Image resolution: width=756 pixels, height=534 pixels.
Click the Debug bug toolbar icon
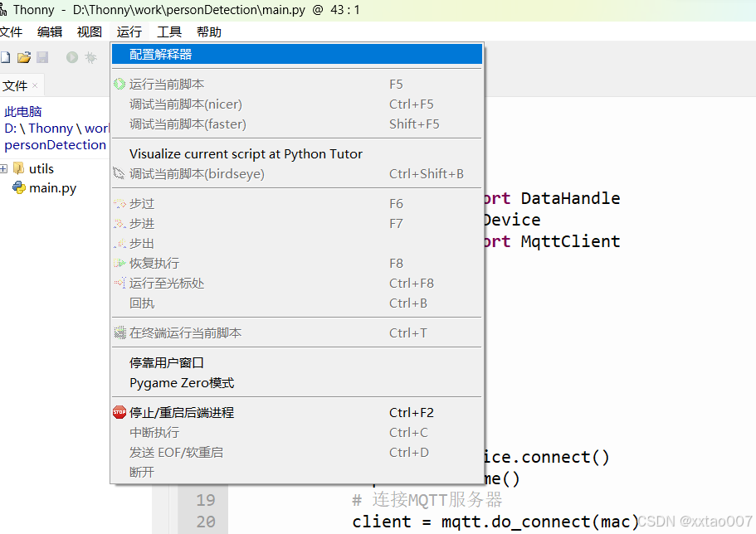tap(91, 56)
